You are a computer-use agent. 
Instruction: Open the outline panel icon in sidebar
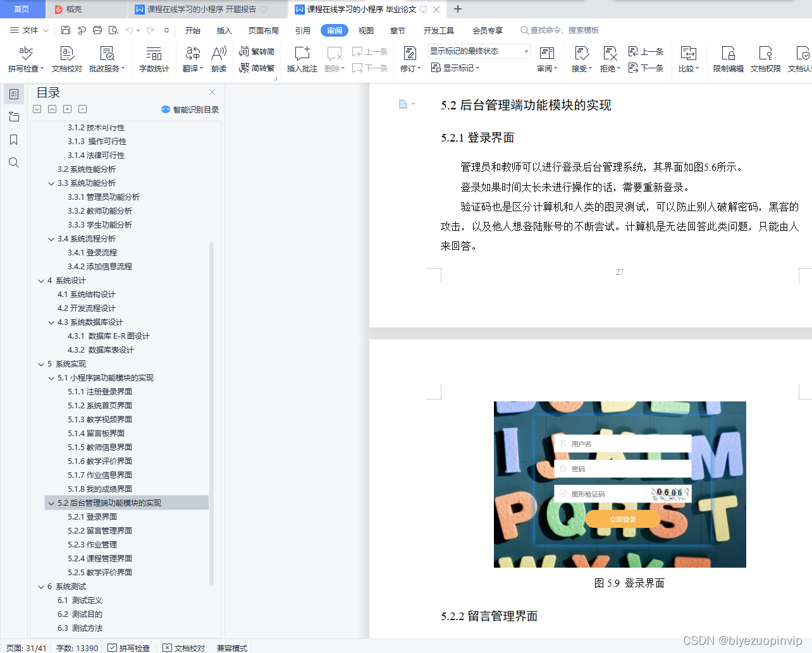click(14, 94)
